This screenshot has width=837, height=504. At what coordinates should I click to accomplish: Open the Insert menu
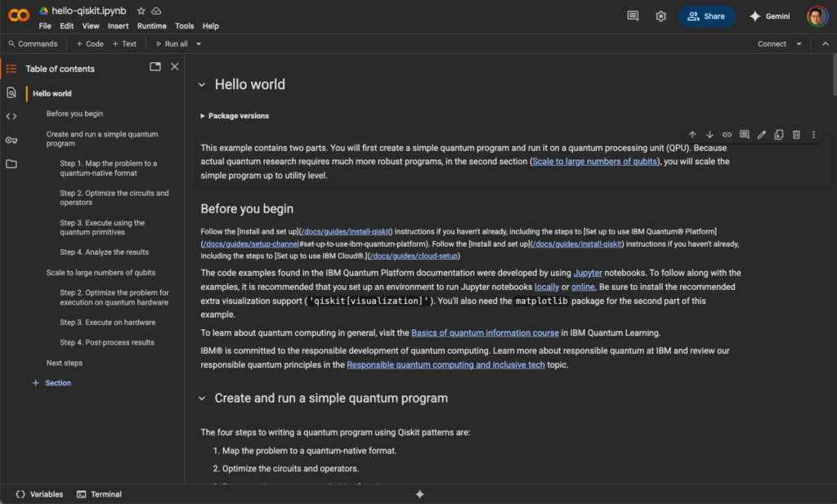click(118, 25)
